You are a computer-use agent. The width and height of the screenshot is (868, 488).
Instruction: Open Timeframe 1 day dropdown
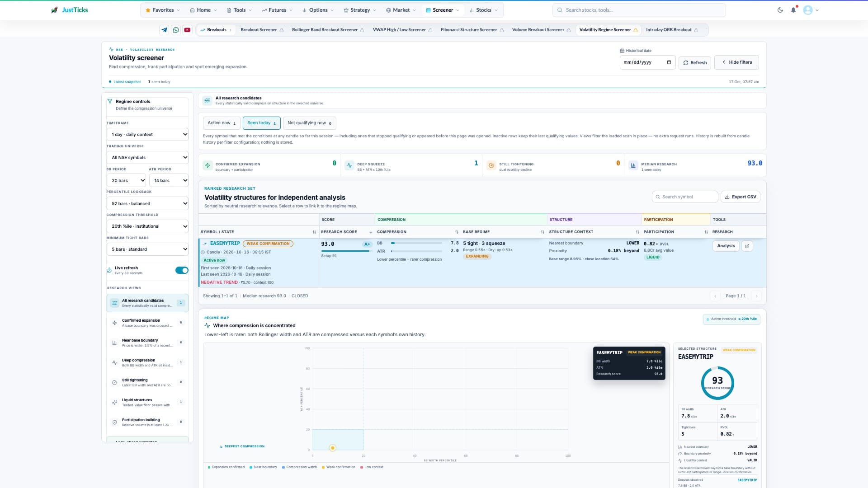tap(147, 135)
